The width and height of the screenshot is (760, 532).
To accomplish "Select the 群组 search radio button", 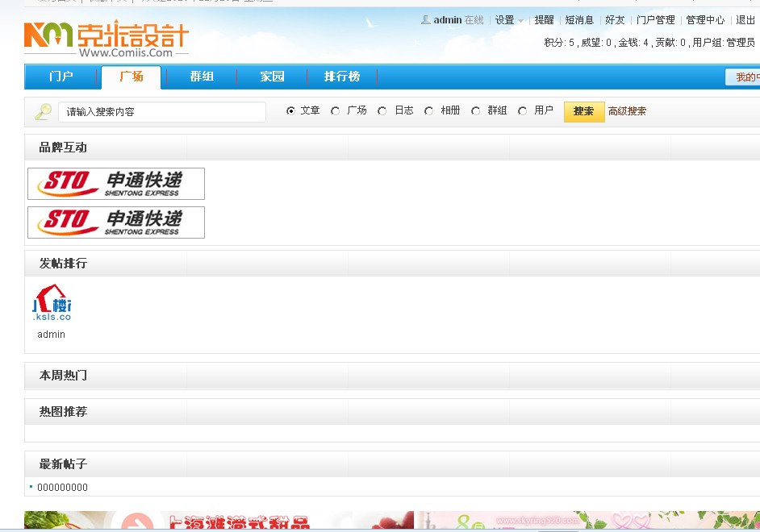I will pyautogui.click(x=475, y=111).
